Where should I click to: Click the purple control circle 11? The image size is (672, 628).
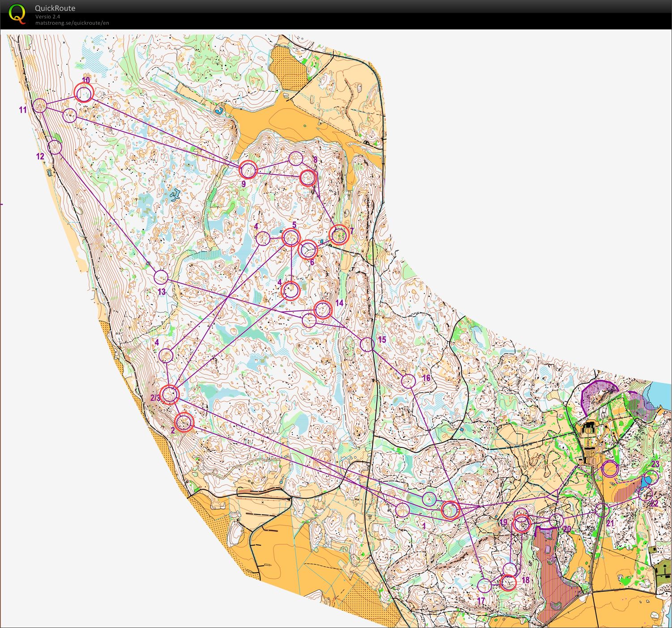(40, 106)
